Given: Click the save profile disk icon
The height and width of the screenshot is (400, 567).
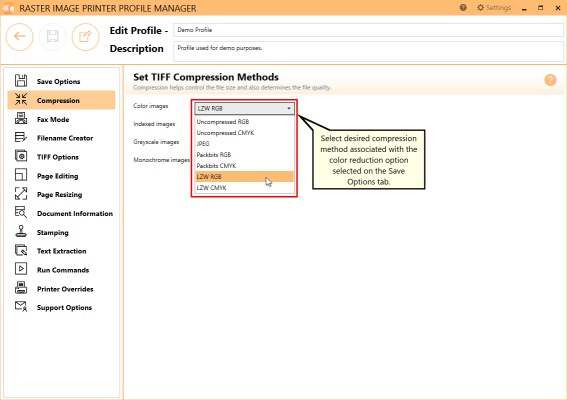Looking at the screenshot, I should [x=52, y=37].
